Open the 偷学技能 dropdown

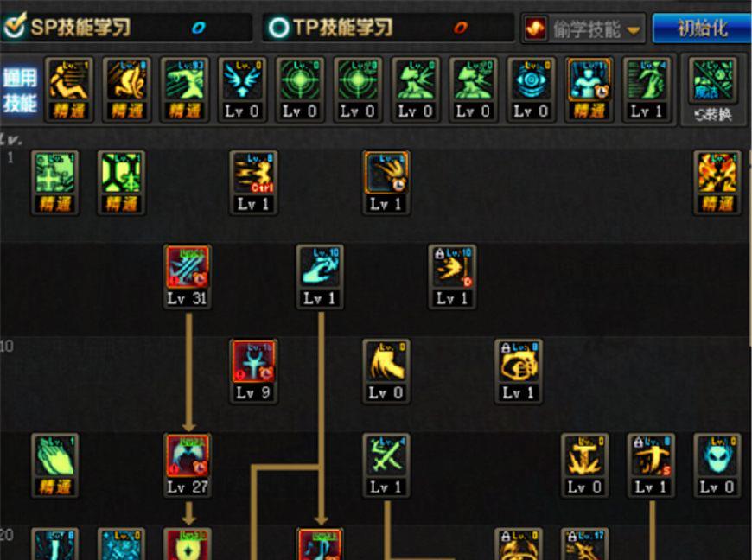583,29
